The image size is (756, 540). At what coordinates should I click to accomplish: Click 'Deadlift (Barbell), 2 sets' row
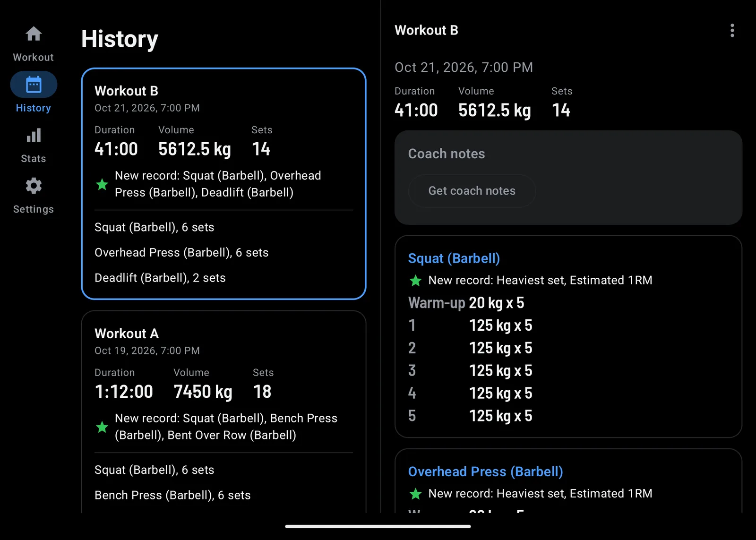pos(160,278)
